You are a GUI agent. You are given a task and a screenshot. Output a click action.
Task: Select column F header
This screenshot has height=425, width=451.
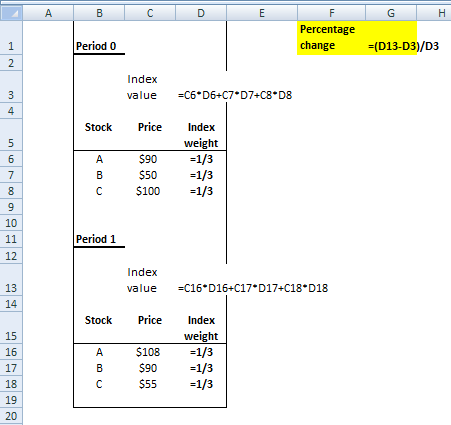pyautogui.click(x=332, y=13)
